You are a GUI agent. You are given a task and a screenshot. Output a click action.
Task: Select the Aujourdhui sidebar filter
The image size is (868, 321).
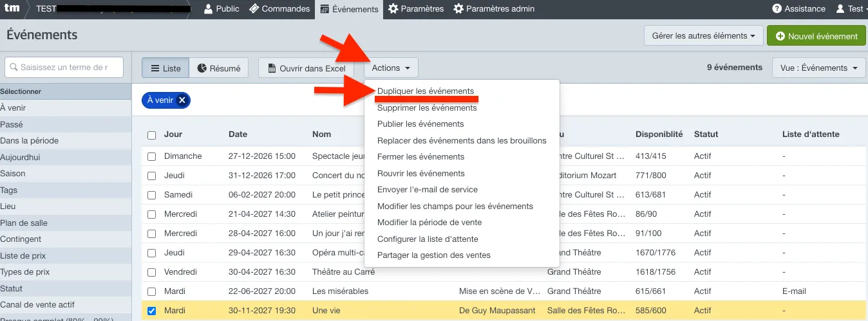tap(66, 158)
